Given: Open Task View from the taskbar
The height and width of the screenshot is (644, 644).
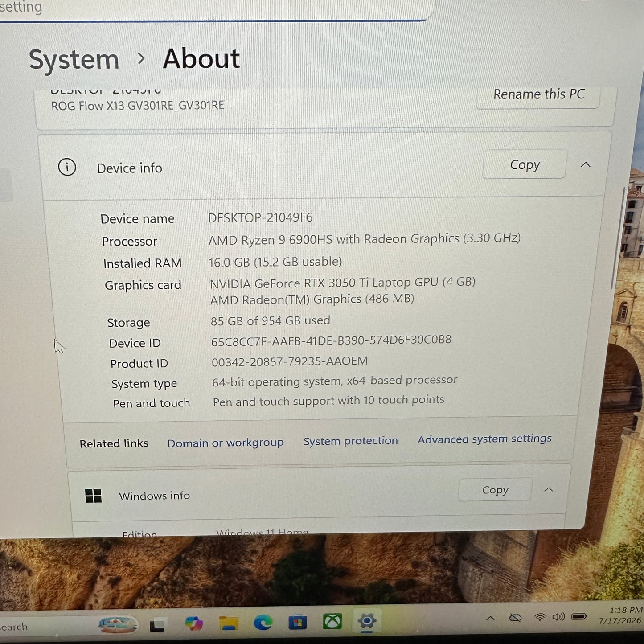Looking at the screenshot, I should click(156, 624).
